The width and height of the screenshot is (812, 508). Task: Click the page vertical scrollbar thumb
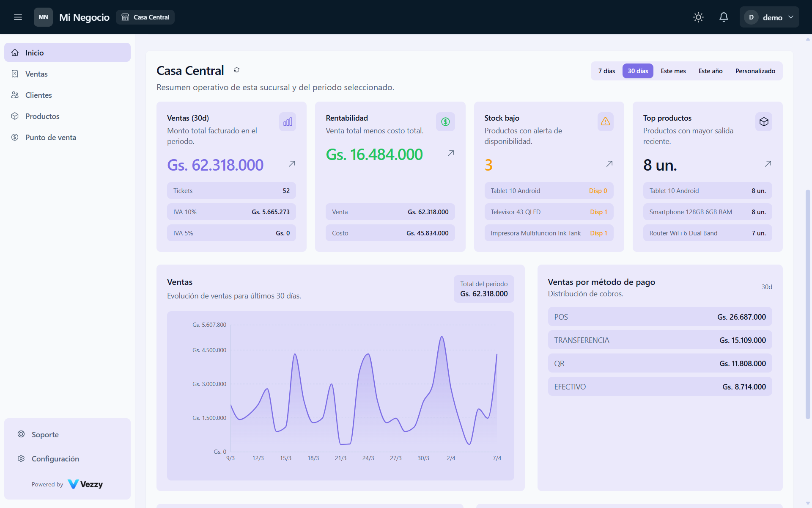tap(808, 304)
